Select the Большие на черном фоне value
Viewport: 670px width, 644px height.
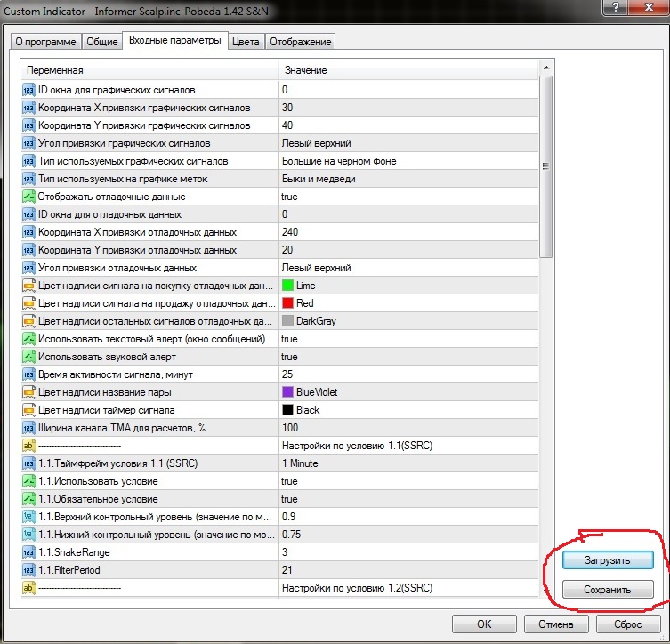(339, 161)
